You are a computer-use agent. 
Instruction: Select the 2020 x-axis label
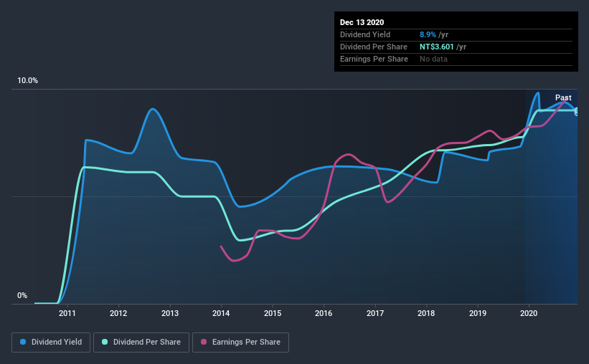[x=529, y=313]
